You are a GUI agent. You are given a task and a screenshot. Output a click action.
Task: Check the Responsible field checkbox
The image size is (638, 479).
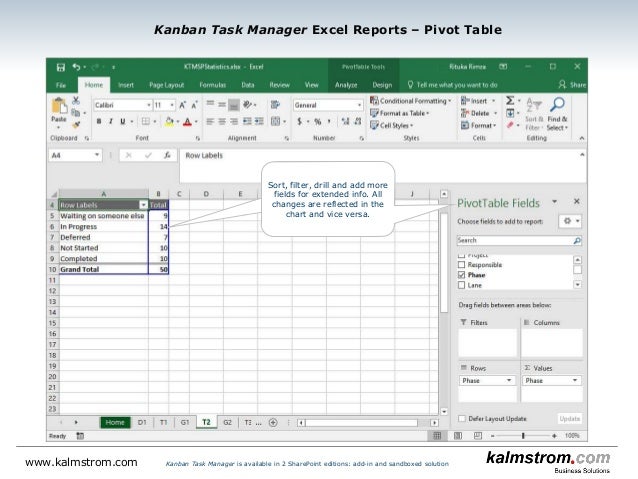click(461, 265)
